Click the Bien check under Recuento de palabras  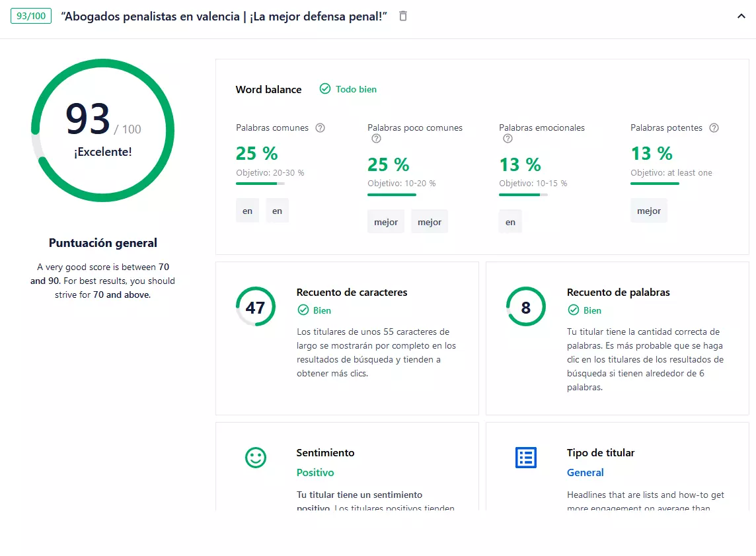point(573,310)
